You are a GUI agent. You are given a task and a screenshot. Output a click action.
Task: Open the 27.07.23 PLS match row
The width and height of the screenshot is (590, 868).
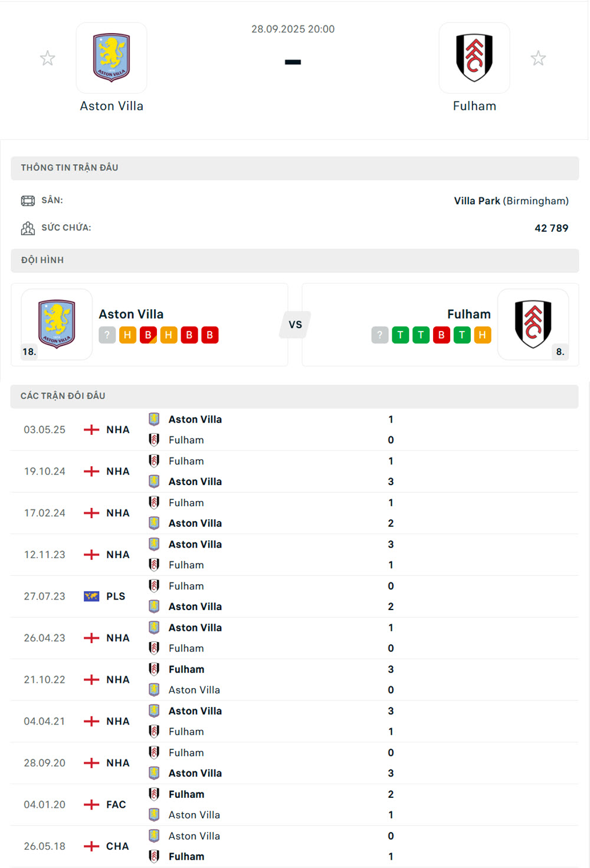coord(236,596)
